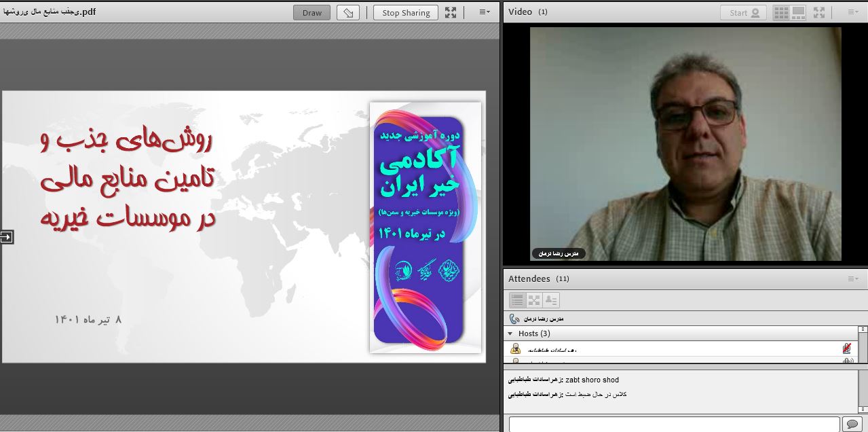Select the pointer annotation tool beside Draw

348,12
